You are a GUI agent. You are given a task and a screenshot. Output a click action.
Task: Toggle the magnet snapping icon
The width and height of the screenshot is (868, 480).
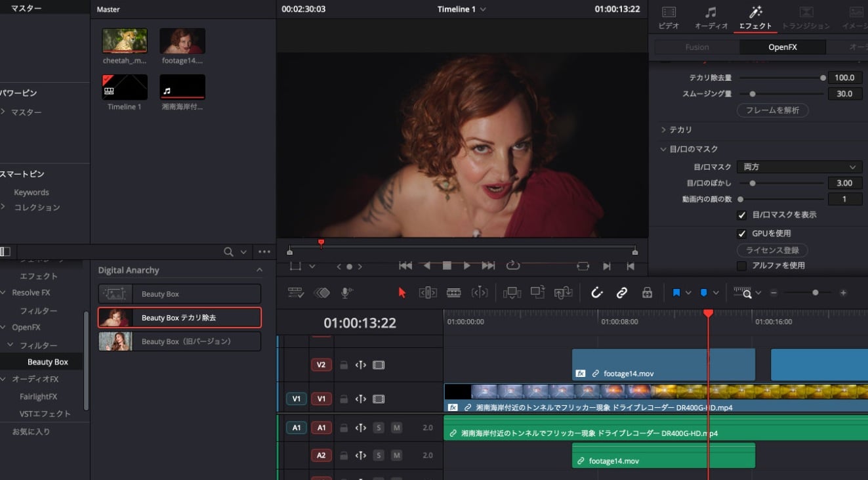pos(596,293)
